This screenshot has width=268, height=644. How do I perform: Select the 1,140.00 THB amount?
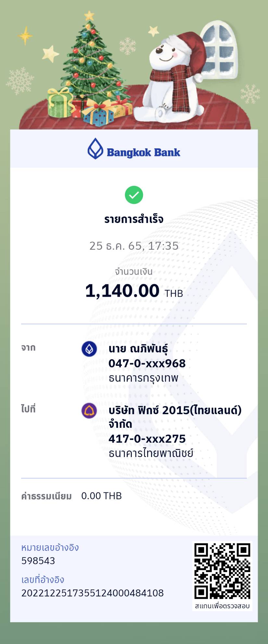[x=134, y=291]
